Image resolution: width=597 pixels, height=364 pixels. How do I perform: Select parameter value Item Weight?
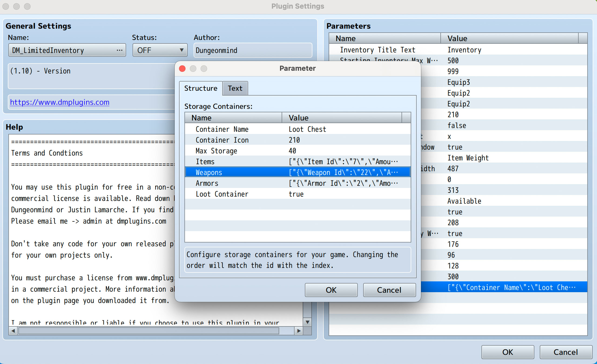click(468, 158)
